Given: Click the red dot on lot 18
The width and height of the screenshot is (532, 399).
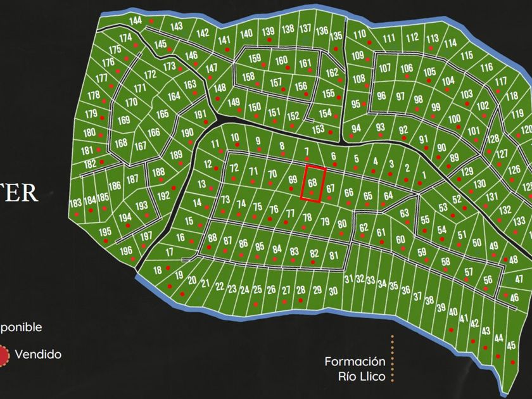Looking at the screenshot, I should [168, 268].
